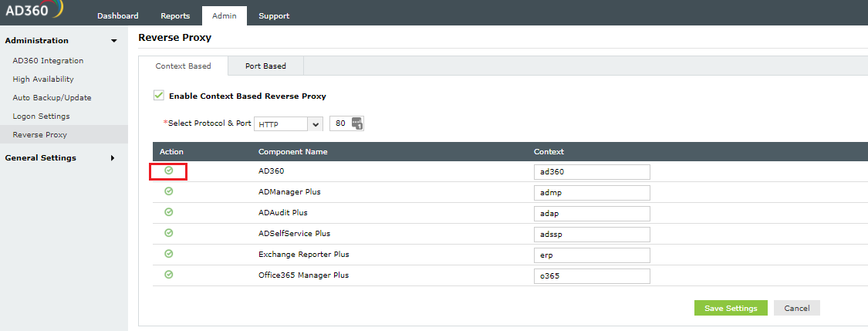Click the AD360 logo
Image resolution: width=868 pixels, height=331 pixels.
(x=31, y=10)
